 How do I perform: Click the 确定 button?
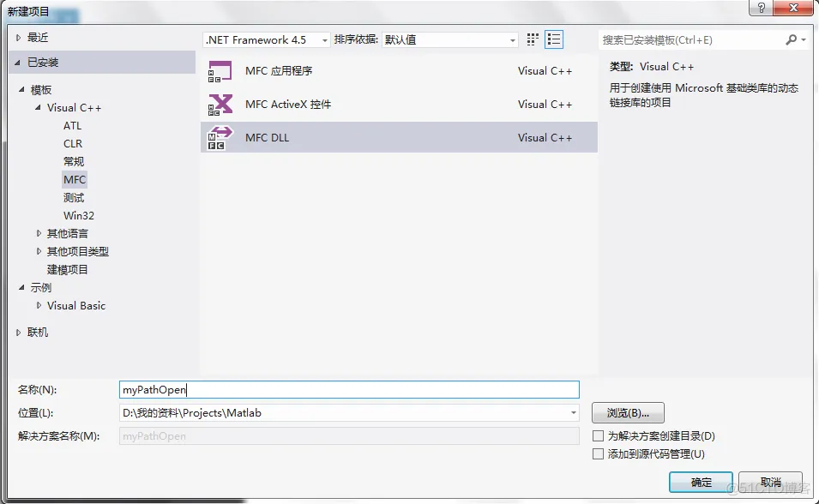(701, 482)
